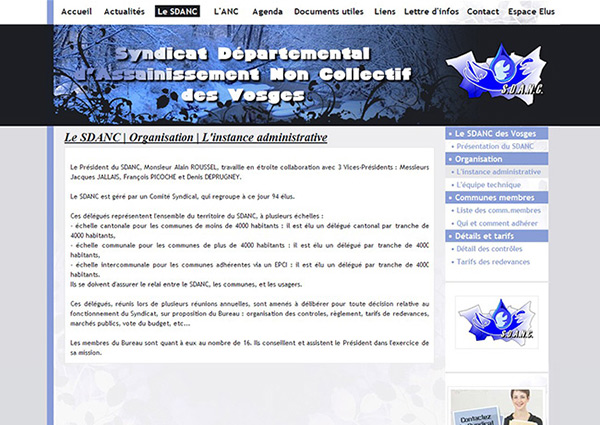The height and width of the screenshot is (425, 600).
Task: Open Détail des contrôles sidebar link
Action: click(489, 249)
